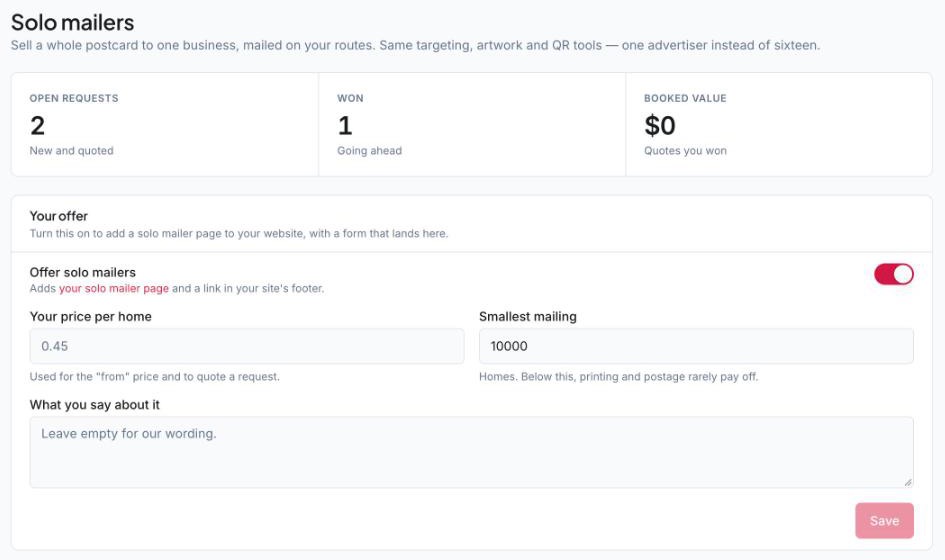
Task: Click the Booked Value amount '$0'
Action: [660, 126]
